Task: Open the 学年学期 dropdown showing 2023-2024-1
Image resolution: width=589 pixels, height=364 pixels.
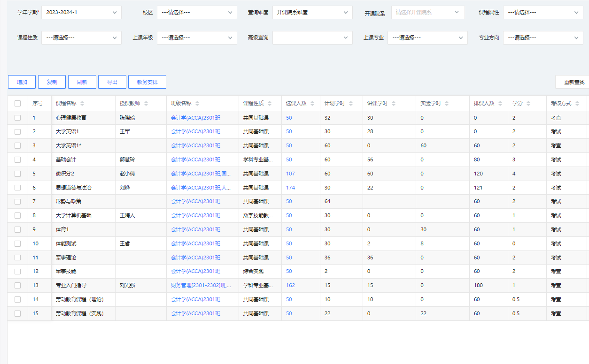Action: tap(81, 13)
